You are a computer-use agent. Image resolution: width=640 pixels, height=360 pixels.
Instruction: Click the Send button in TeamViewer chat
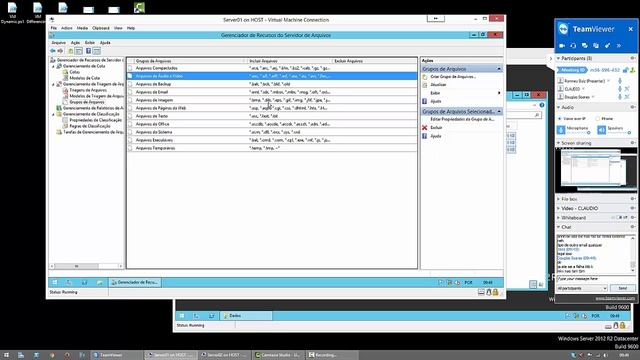622,288
